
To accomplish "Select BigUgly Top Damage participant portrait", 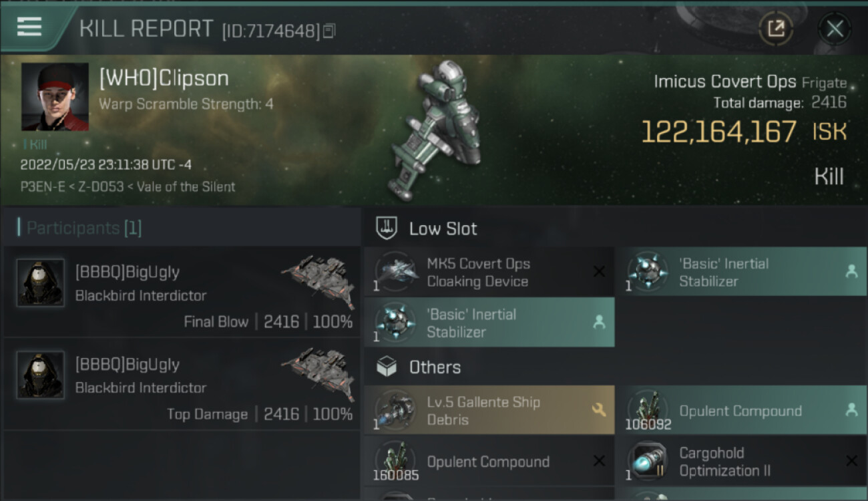I will 41,375.
